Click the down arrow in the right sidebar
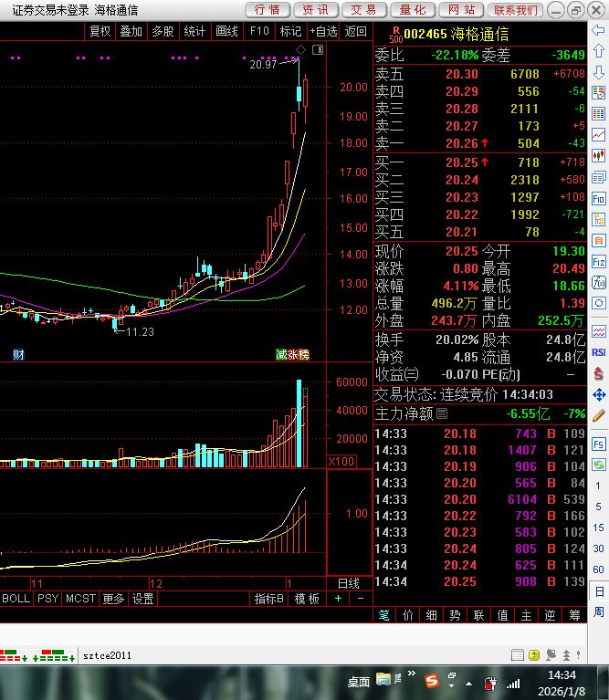609x700 pixels. 598,72
